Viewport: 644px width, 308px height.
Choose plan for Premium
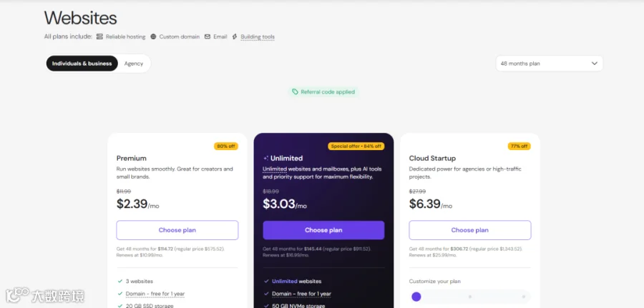click(177, 230)
